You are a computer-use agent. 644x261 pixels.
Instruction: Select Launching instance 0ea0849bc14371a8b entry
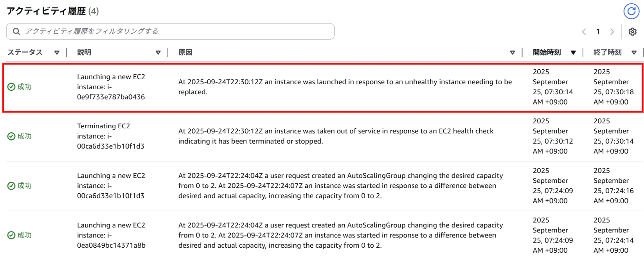111,235
